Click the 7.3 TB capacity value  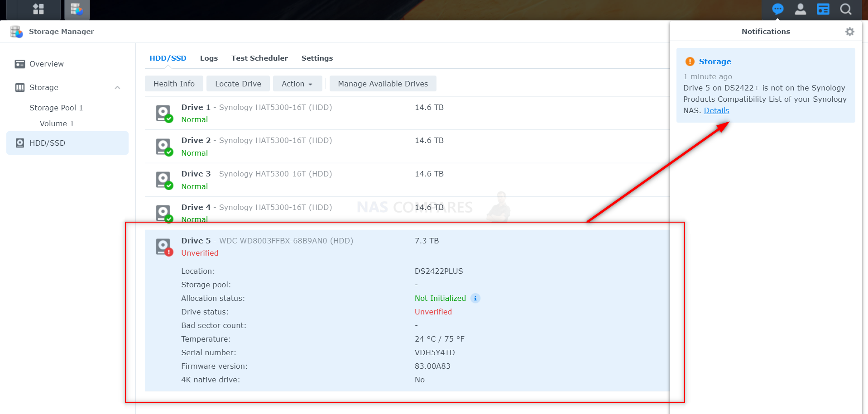pos(427,241)
